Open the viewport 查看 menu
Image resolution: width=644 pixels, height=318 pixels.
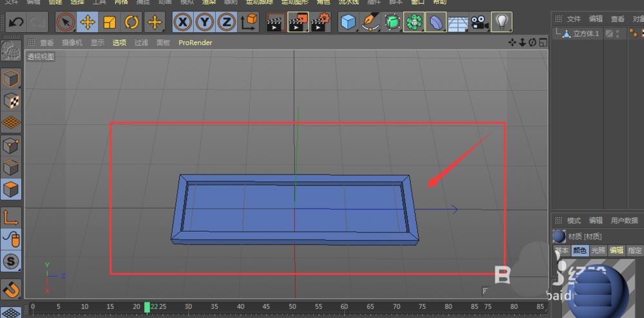[x=47, y=42]
